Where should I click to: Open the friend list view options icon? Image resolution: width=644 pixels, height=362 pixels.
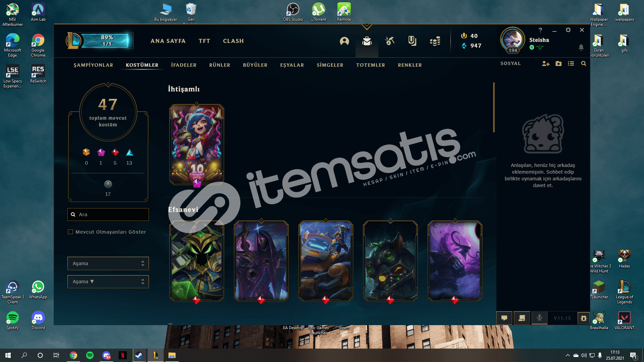[x=571, y=64]
